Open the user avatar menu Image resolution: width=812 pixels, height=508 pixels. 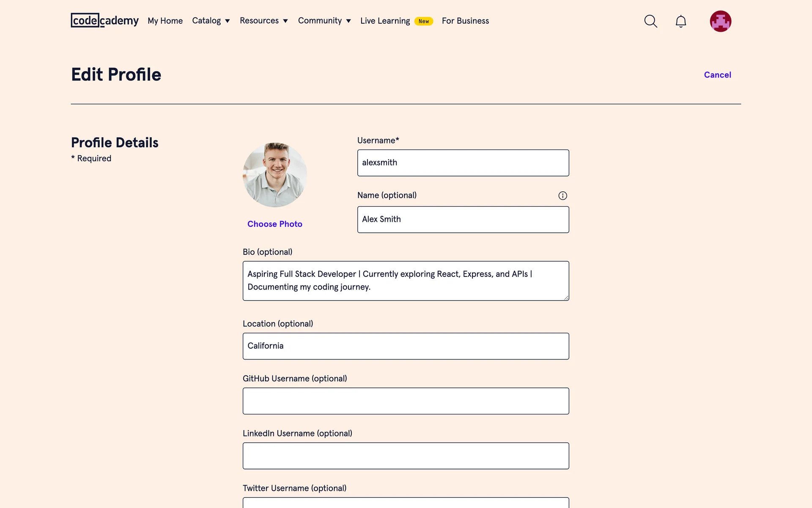(x=720, y=21)
